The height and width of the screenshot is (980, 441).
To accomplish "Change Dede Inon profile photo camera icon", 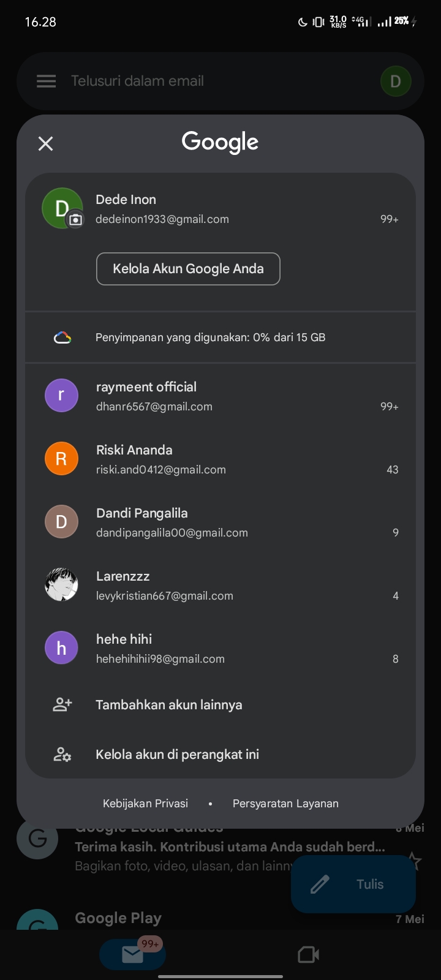I will (75, 220).
